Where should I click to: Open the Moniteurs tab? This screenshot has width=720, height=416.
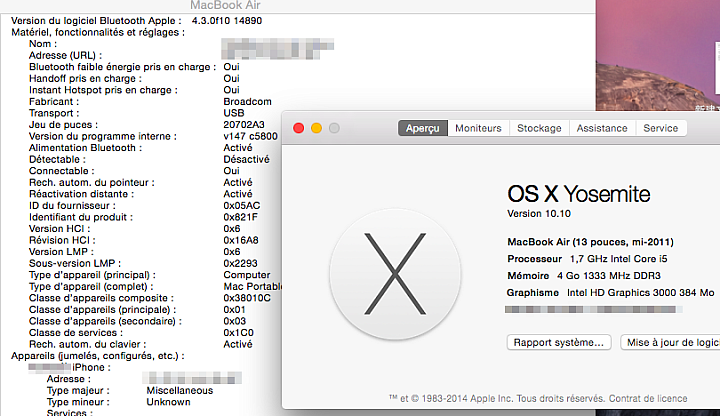tap(478, 128)
